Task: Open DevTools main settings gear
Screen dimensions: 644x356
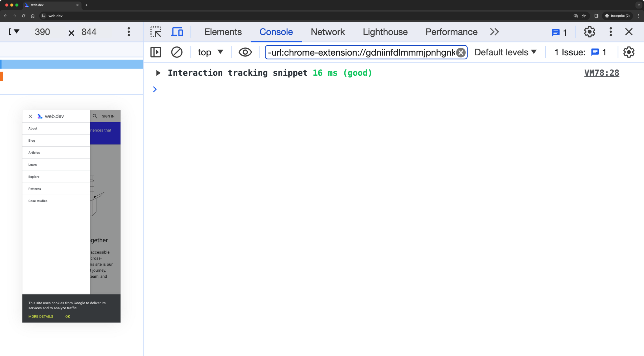Action: (589, 32)
